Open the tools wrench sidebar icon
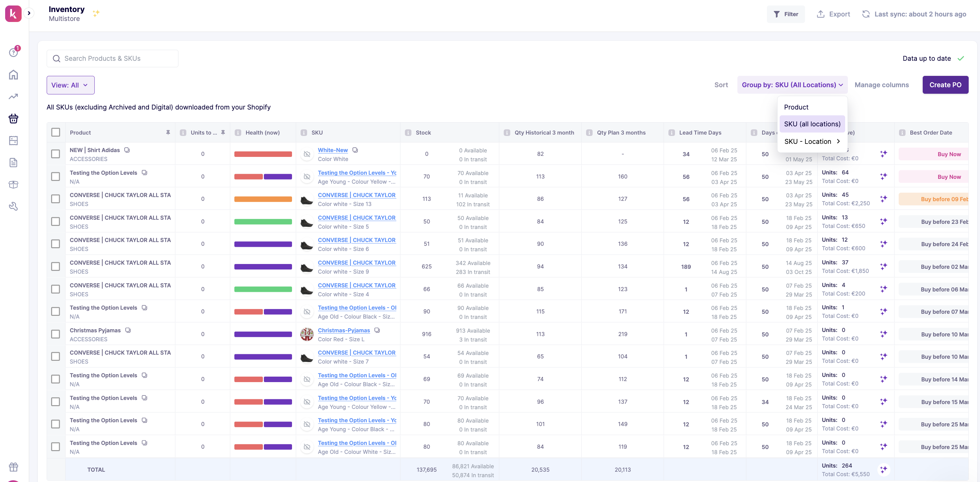Screen dimensions: 980x482 coord(13,206)
